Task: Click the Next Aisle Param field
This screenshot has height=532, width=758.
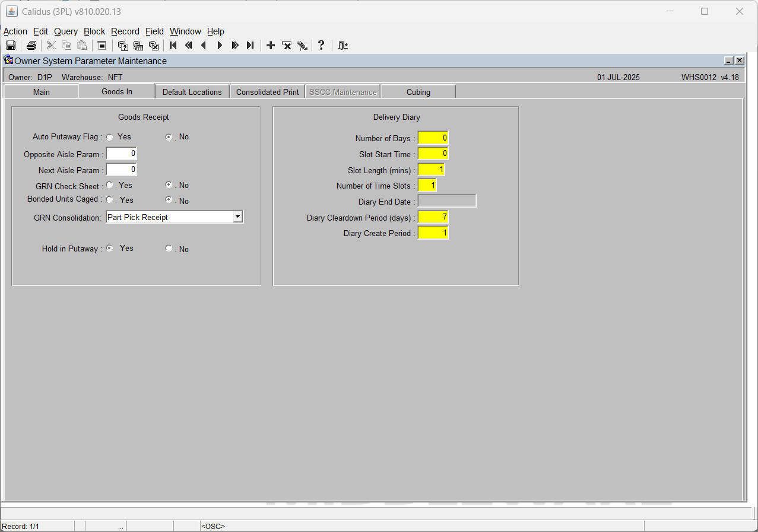Action: (x=122, y=170)
